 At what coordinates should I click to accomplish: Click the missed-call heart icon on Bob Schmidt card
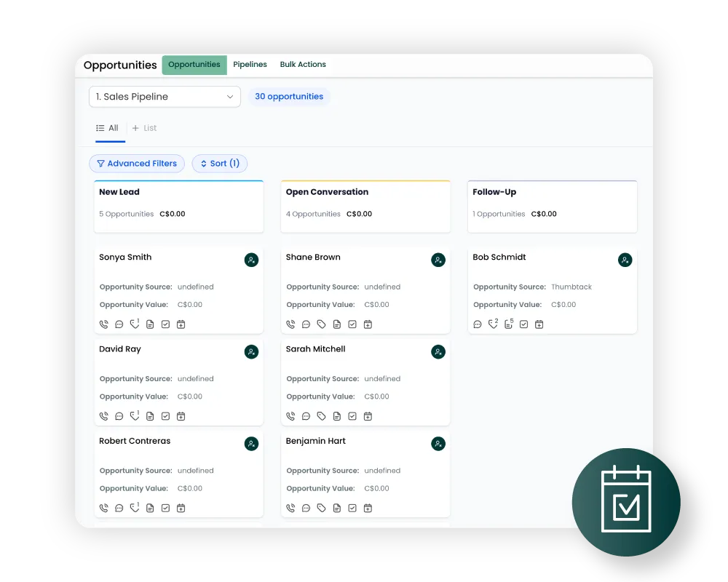[493, 324]
